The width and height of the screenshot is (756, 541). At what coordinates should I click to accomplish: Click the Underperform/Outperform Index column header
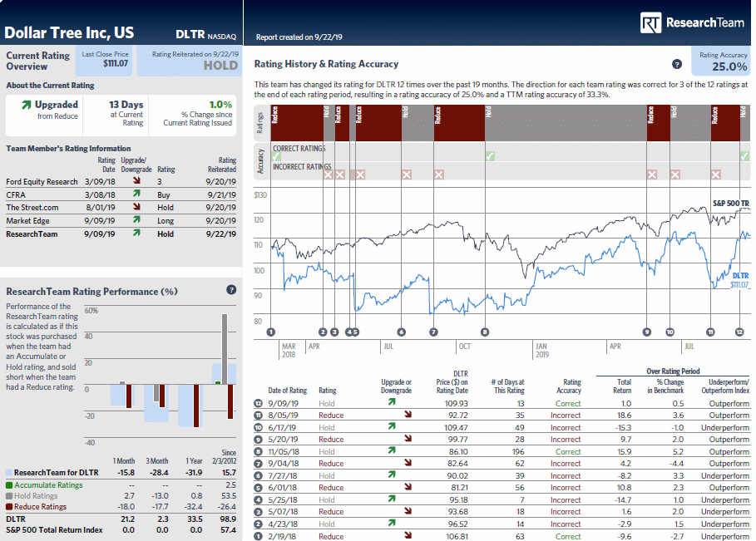[725, 386]
